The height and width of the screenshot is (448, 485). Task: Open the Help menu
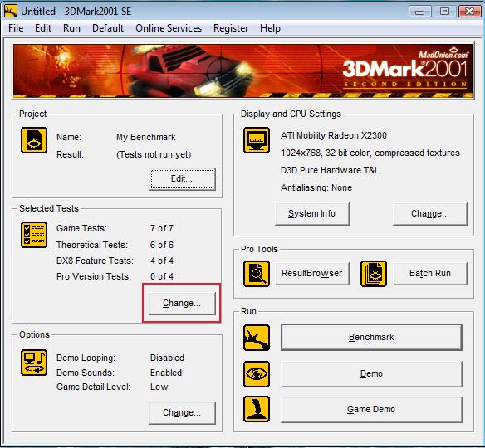271,28
